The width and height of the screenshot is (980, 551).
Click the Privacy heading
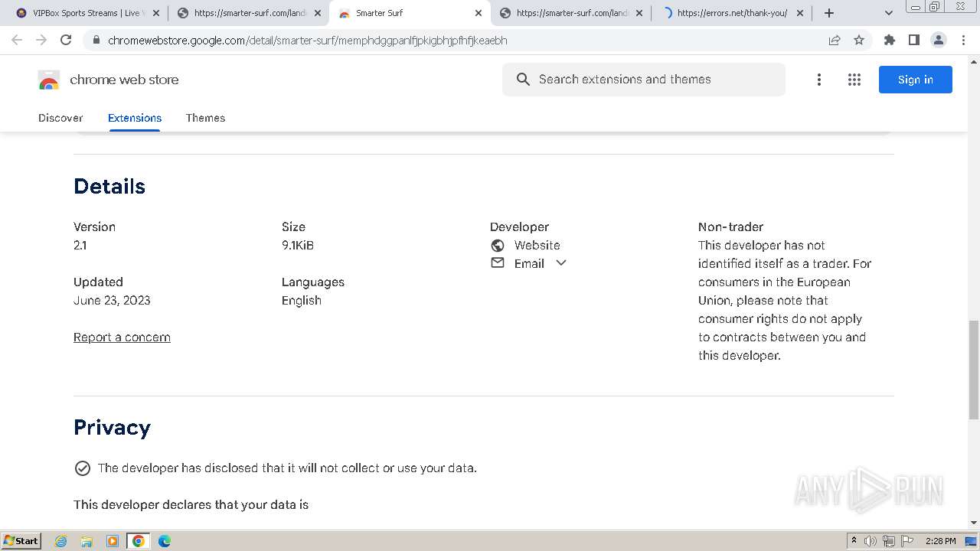coord(112,428)
